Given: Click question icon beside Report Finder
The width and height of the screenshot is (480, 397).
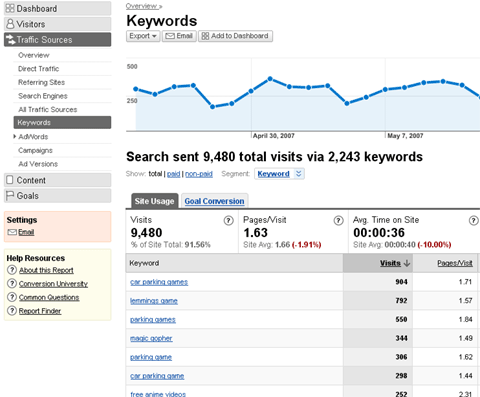Looking at the screenshot, I should [x=12, y=311].
